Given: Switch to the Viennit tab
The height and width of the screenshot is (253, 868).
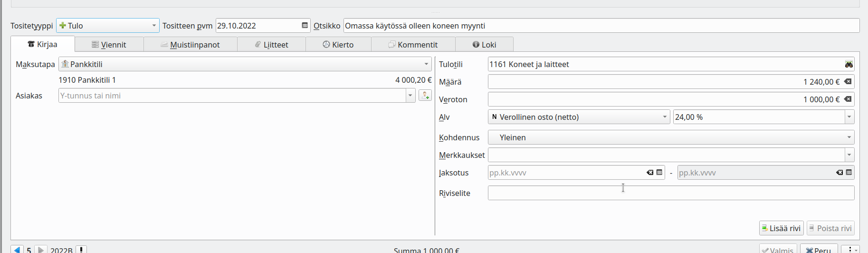Looking at the screenshot, I should pos(109,44).
